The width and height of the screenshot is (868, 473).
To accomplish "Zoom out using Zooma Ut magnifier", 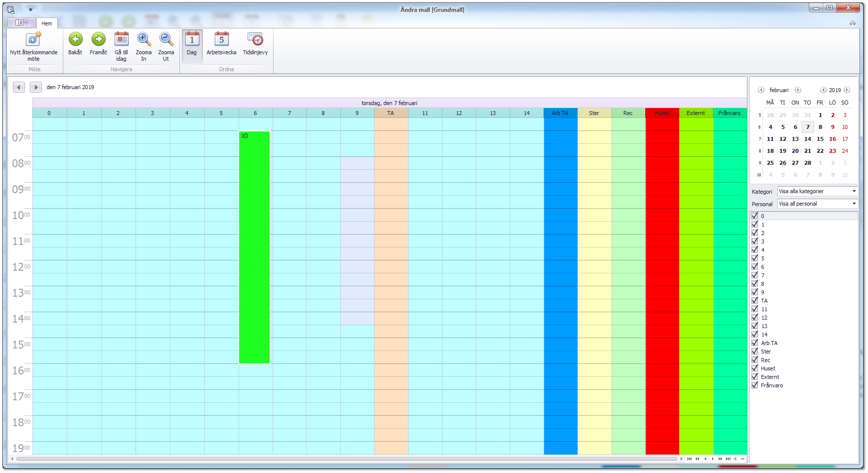I will pyautogui.click(x=166, y=40).
